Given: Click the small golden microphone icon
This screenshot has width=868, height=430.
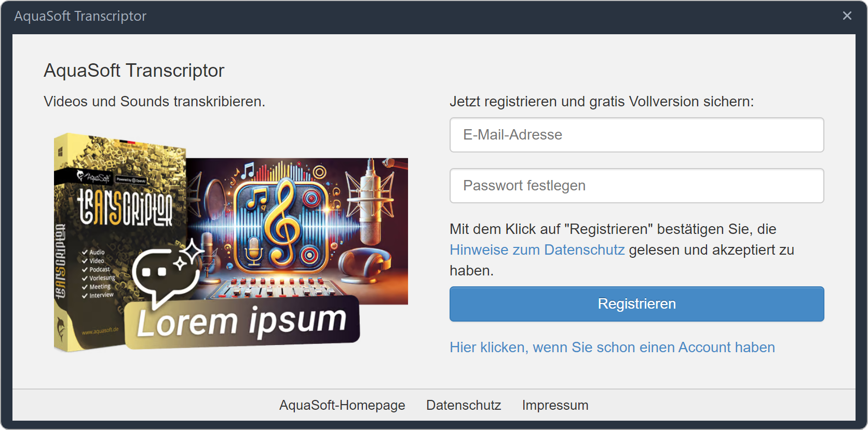Looking at the screenshot, I should point(253,250).
